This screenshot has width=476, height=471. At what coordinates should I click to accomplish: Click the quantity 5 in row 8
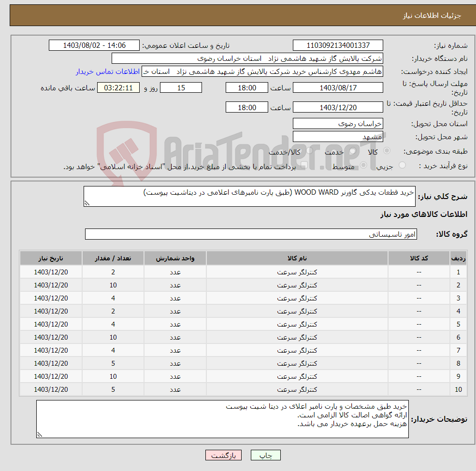click(x=113, y=363)
